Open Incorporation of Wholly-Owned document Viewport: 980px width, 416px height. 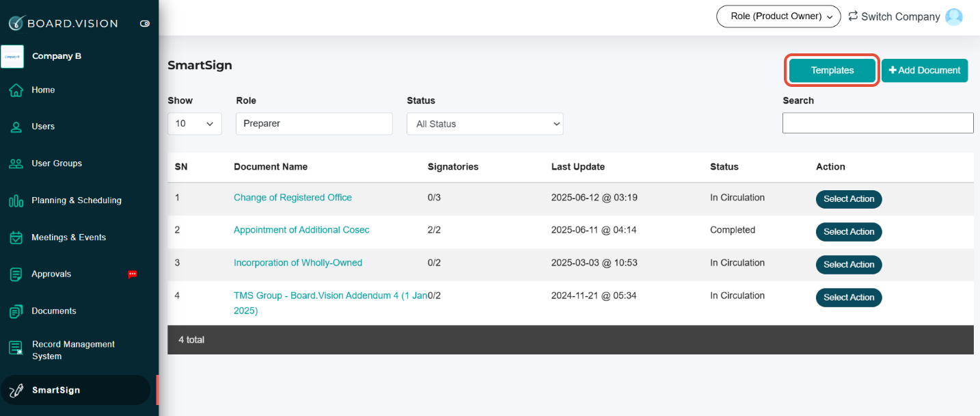298,263
